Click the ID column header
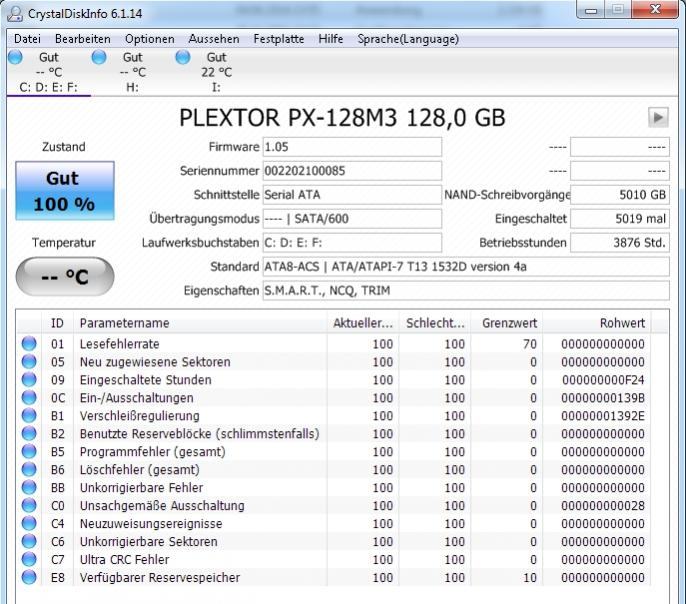This screenshot has width=686, height=604. pyautogui.click(x=57, y=323)
